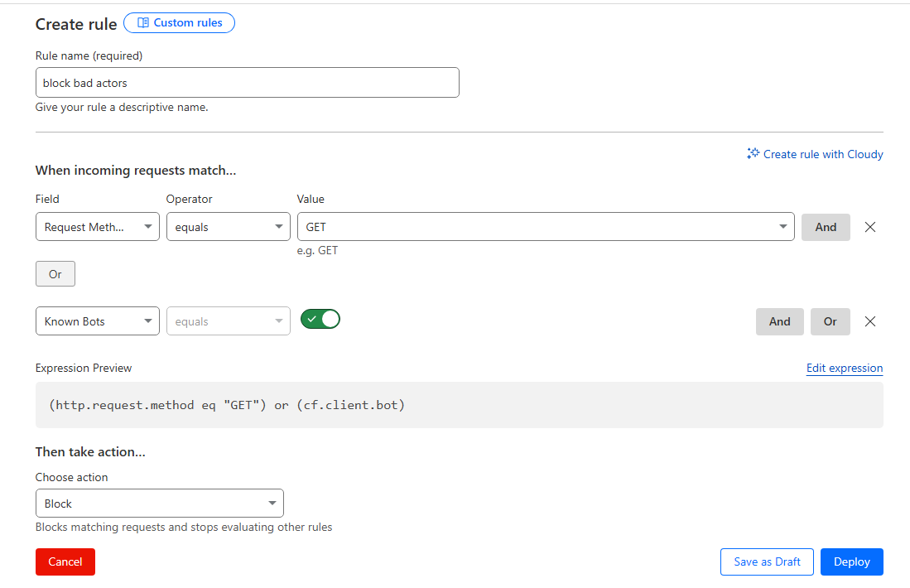Cancel rule creation
The height and width of the screenshot is (588, 910).
65,561
